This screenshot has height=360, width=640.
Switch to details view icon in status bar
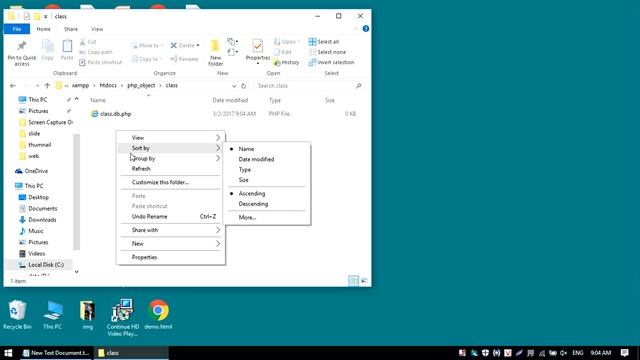pyautogui.click(x=353, y=281)
